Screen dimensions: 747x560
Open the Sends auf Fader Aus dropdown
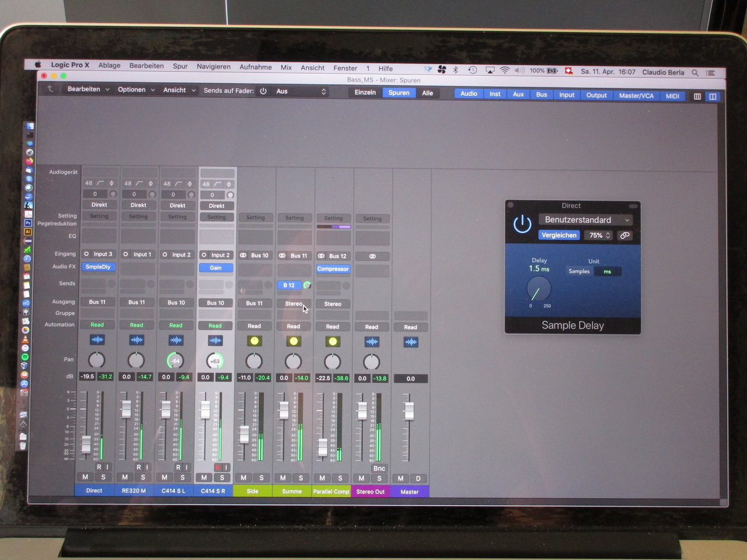pos(301,92)
